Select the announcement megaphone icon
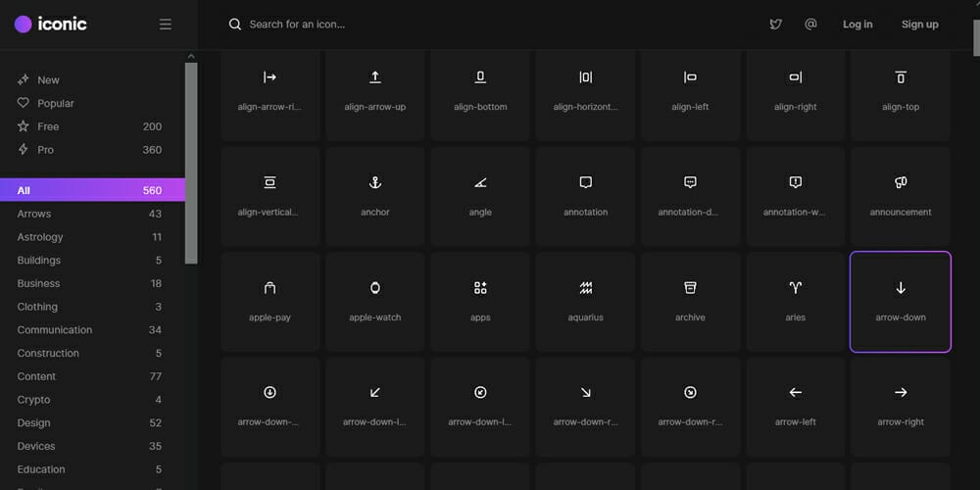The width and height of the screenshot is (980, 490). tap(901, 196)
